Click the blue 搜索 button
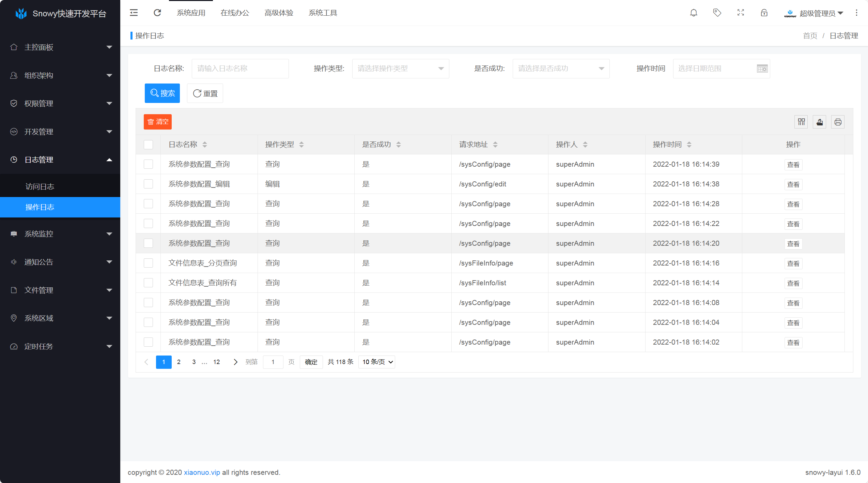Image resolution: width=868 pixels, height=483 pixels. [x=162, y=93]
